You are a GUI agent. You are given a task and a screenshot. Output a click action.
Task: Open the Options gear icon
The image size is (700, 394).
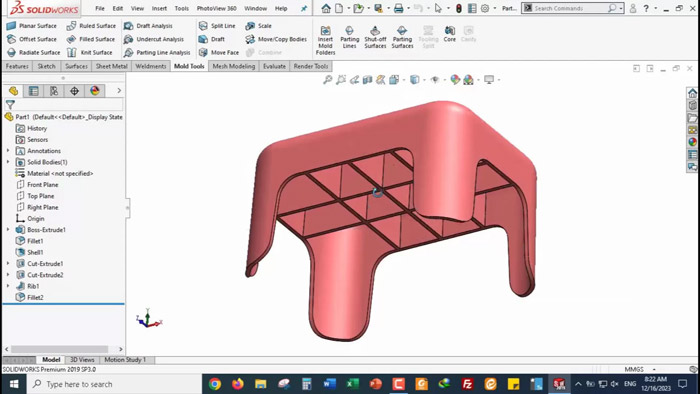click(x=485, y=8)
